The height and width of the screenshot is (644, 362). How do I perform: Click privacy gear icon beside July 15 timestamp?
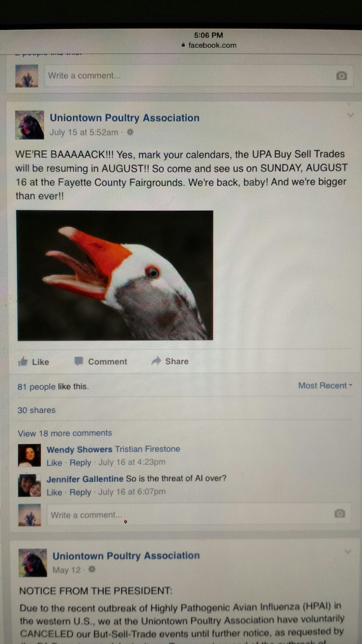130,132
